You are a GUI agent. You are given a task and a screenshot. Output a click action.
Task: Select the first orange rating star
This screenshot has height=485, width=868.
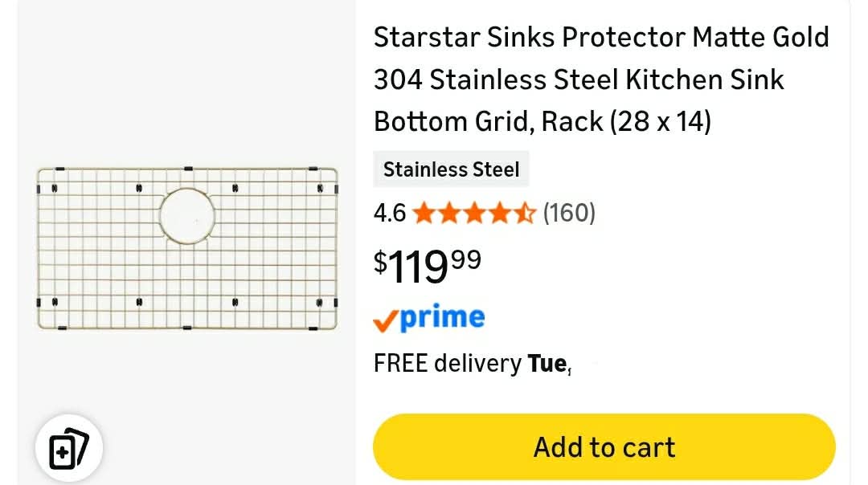tap(424, 213)
